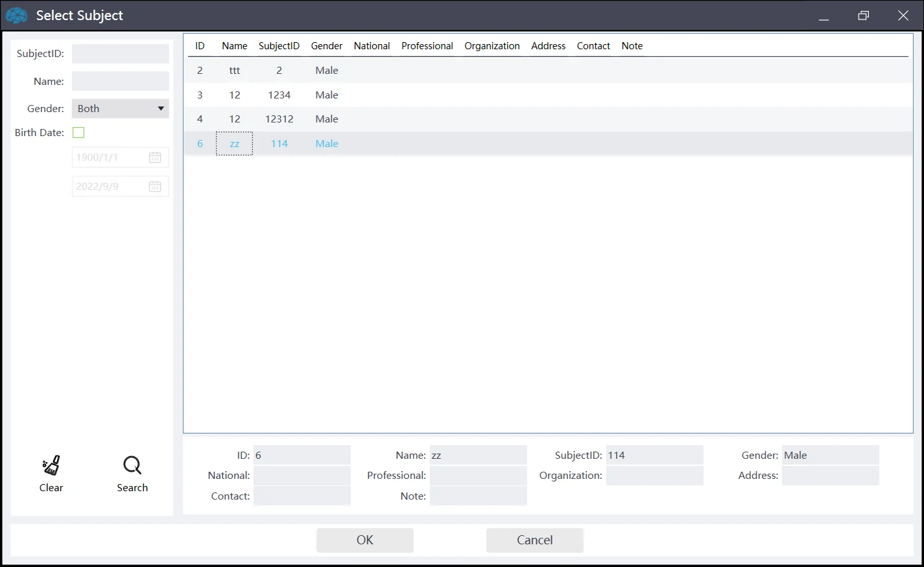This screenshot has height=567, width=924.
Task: Click the Gender column header
Action: point(326,46)
